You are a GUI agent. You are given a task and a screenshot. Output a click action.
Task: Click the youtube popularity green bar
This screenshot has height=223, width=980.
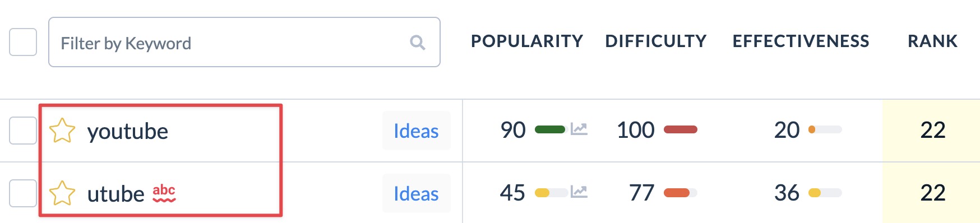(x=550, y=129)
